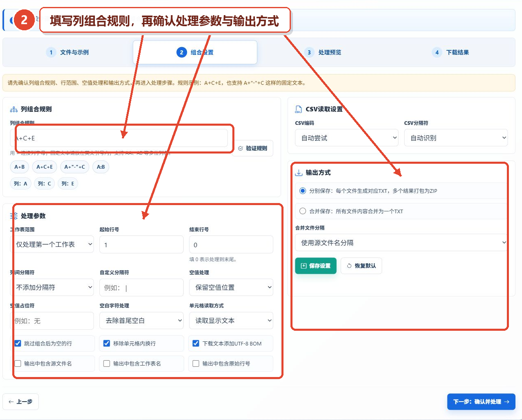Click step number 3 circle
This screenshot has width=522, height=420.
pos(309,52)
